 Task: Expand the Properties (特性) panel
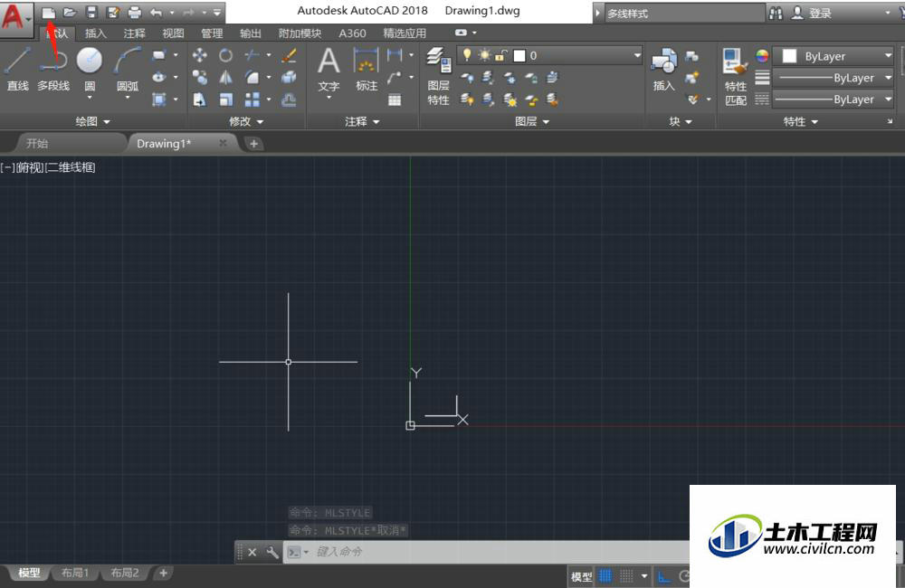click(801, 121)
